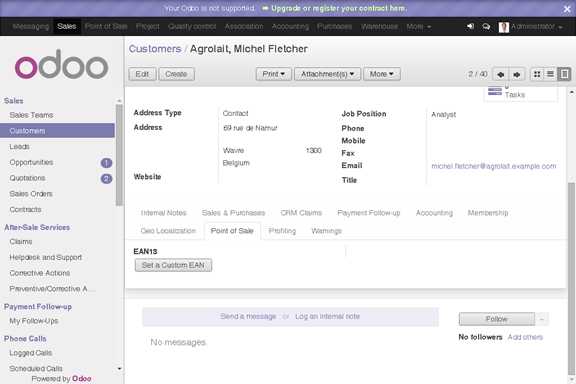Screen dimensions: 576x384
Task: Open the Attachment(s) dropdown
Action: (327, 74)
